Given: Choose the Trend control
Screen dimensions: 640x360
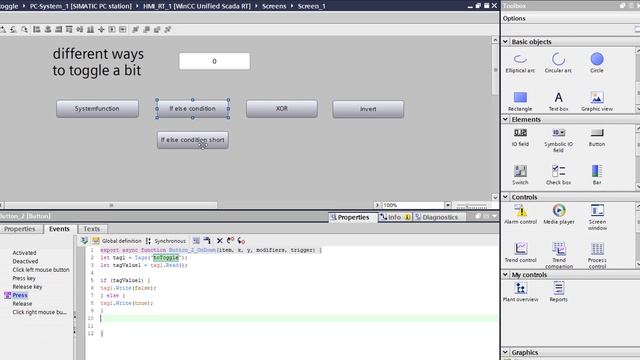Looking at the screenshot, I should click(520, 252).
